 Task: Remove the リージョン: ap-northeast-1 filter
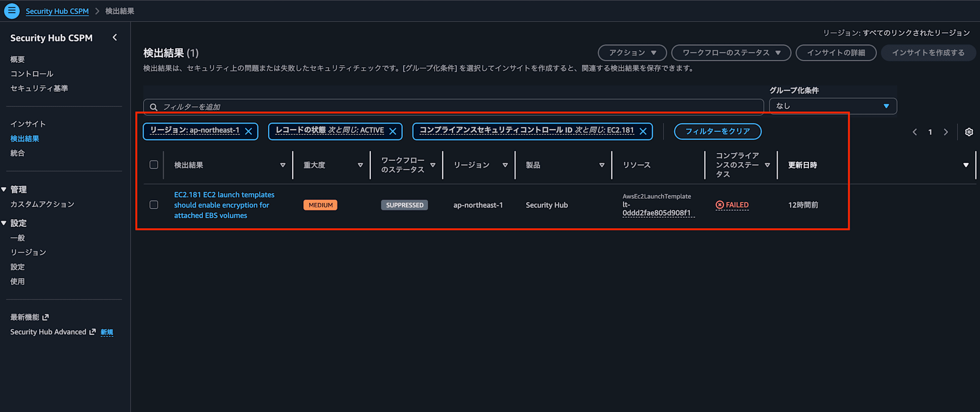[248, 131]
